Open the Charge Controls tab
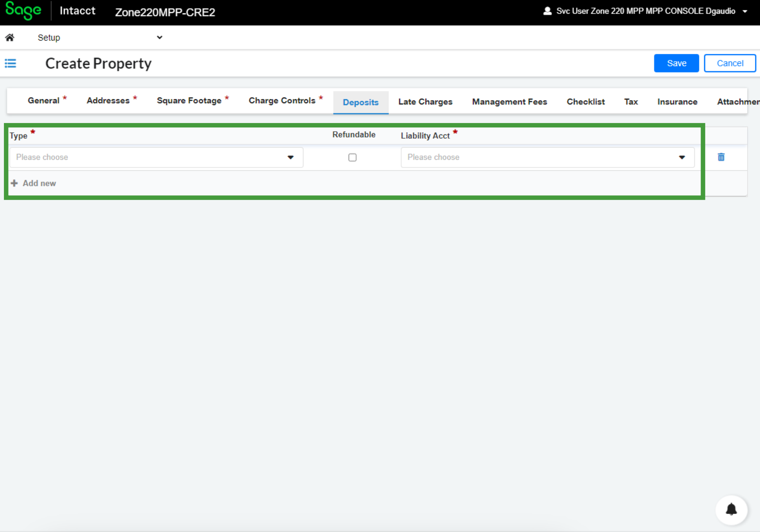Screen dimensions: 760x532 285,101
